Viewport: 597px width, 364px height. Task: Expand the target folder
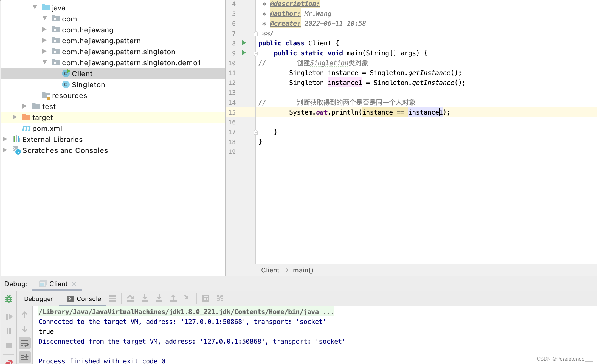tap(15, 117)
